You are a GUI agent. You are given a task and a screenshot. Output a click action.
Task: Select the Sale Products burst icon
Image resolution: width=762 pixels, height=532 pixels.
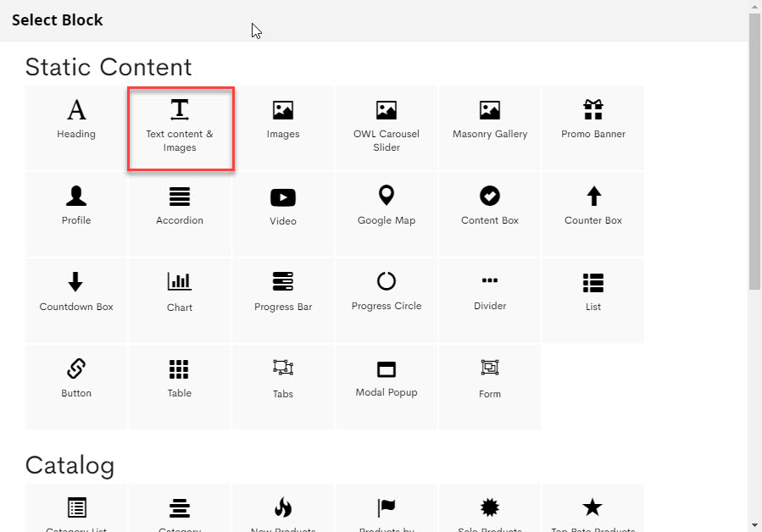click(x=490, y=507)
